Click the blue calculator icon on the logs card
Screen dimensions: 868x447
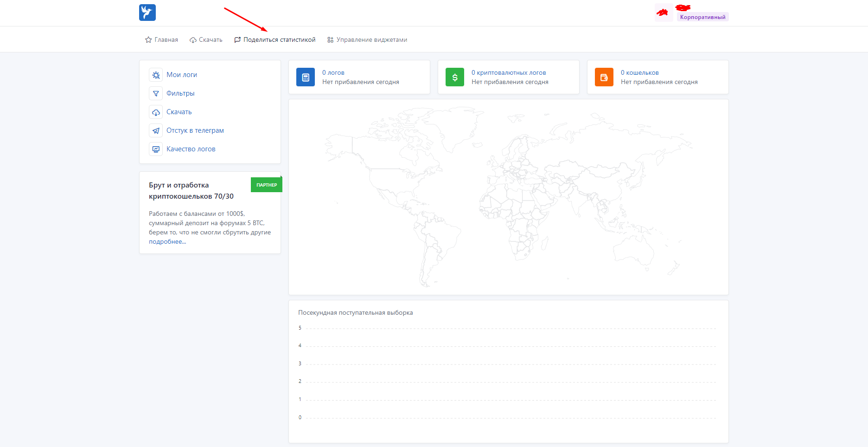click(306, 77)
